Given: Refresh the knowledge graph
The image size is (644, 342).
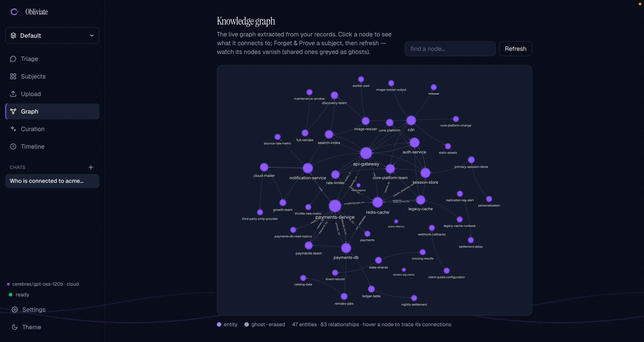Looking at the screenshot, I should pos(515,49).
